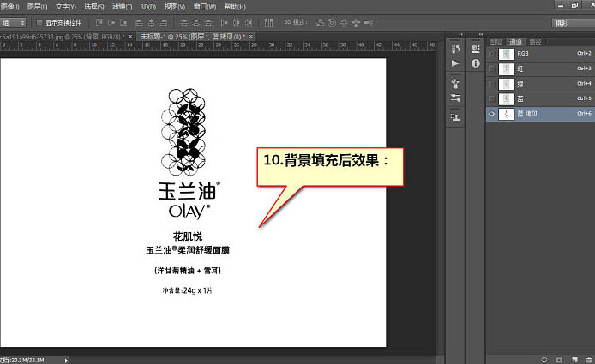Show the 红 channel visibility box
595x364 pixels.
point(492,69)
